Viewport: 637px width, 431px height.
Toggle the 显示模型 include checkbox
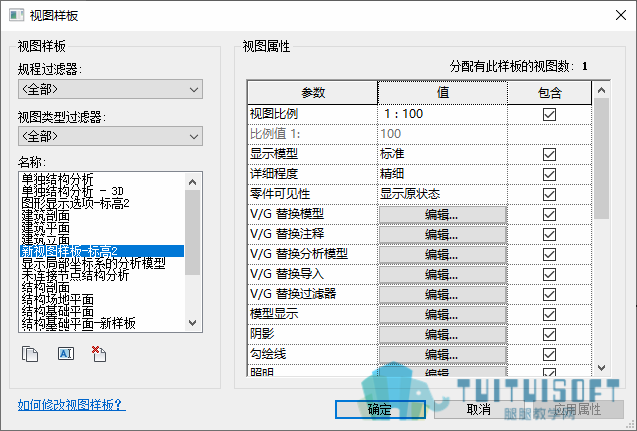(x=549, y=154)
